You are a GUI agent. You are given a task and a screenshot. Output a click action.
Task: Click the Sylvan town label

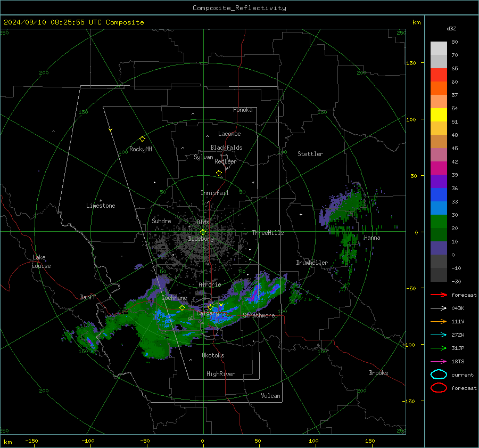coord(203,157)
